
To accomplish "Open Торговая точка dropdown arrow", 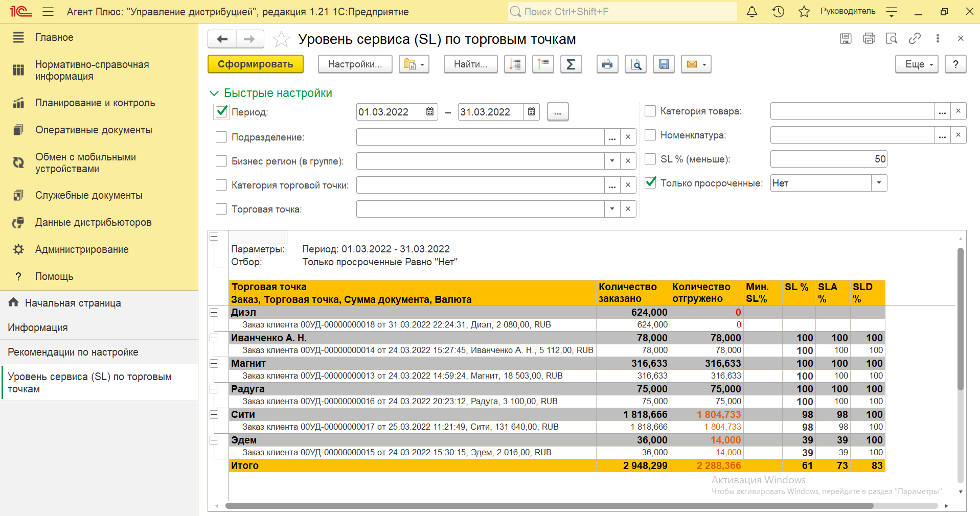I will coord(612,209).
